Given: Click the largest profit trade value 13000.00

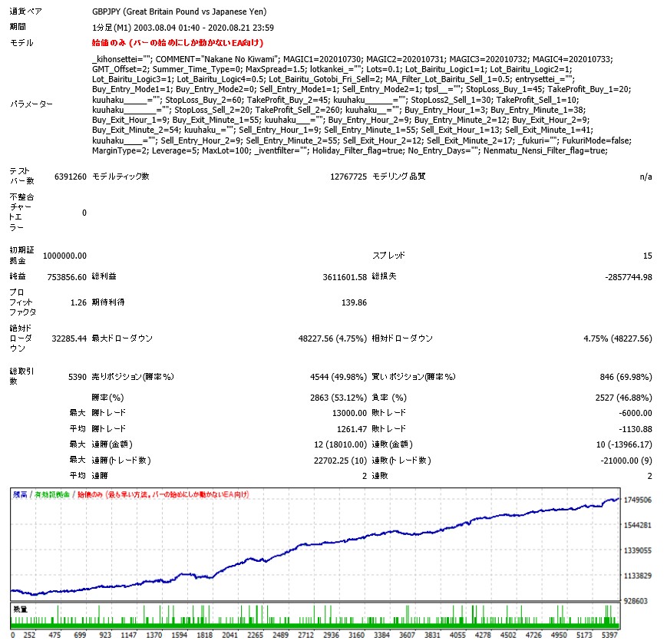Looking at the screenshot, I should pos(349,413).
